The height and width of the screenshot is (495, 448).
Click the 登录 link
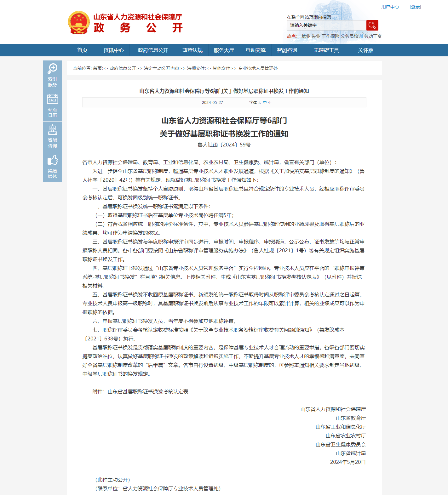[x=415, y=7]
